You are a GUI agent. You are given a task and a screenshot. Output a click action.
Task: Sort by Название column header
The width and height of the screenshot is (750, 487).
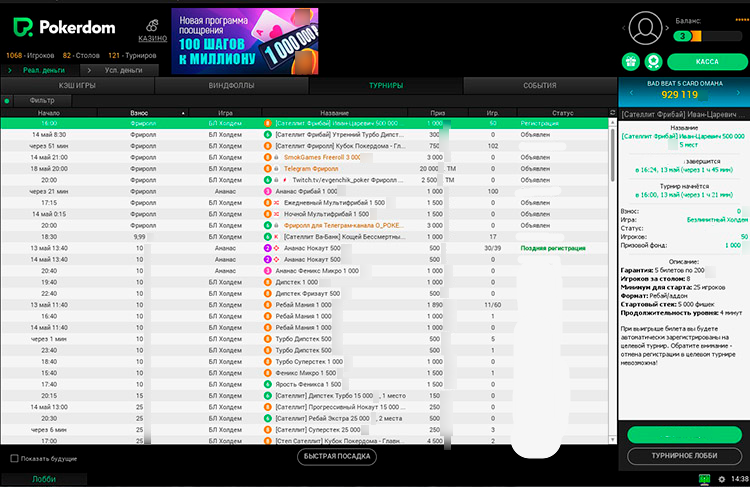click(334, 113)
